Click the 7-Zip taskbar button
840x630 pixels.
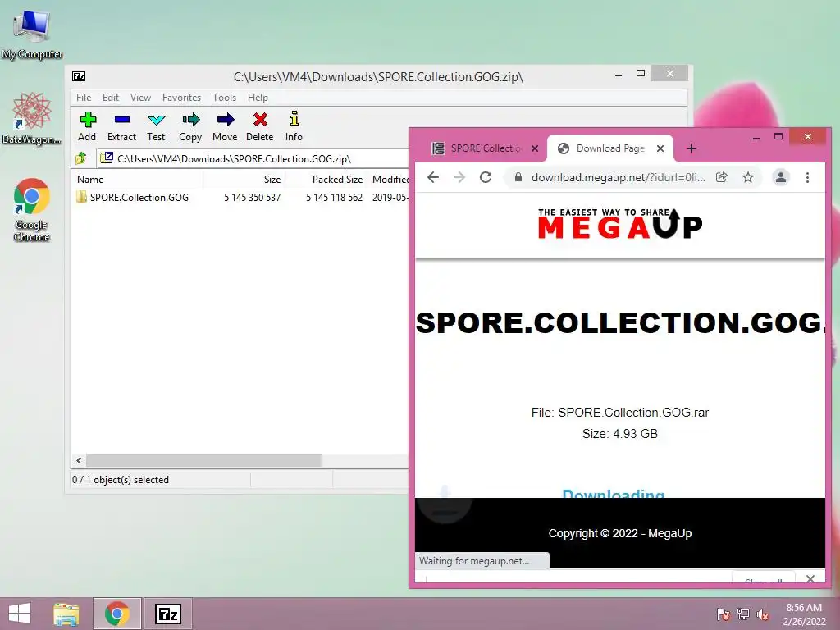click(167, 614)
